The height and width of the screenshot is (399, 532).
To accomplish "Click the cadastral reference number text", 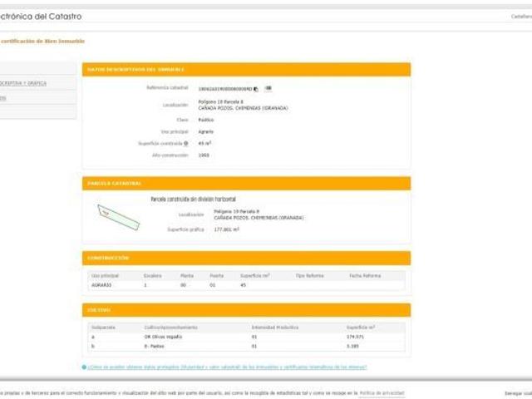I will click(224, 89).
